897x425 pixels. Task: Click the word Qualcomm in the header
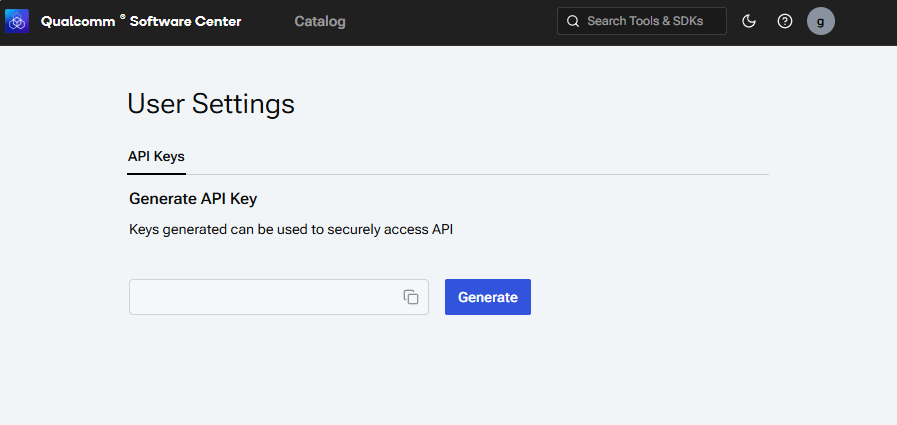click(x=78, y=21)
